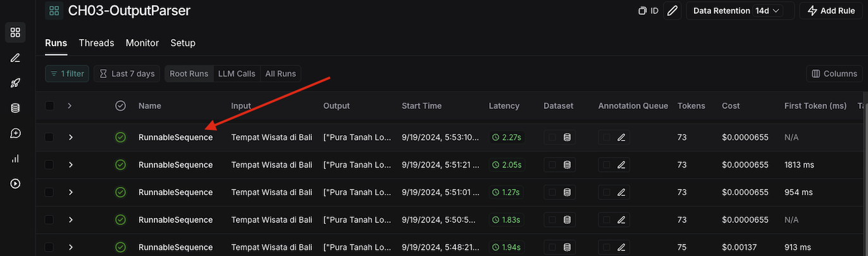
Task: Open the Data Retention 14d dropdown
Action: click(x=737, y=11)
